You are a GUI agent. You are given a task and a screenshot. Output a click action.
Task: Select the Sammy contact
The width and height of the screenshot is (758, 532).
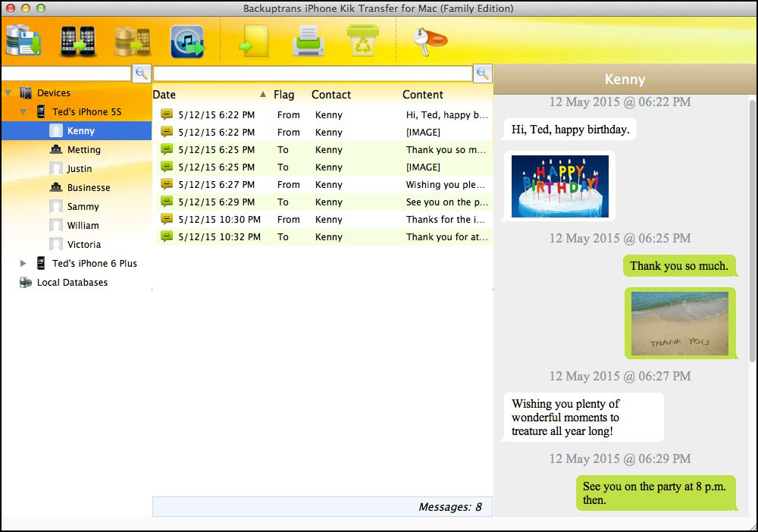pyautogui.click(x=83, y=206)
